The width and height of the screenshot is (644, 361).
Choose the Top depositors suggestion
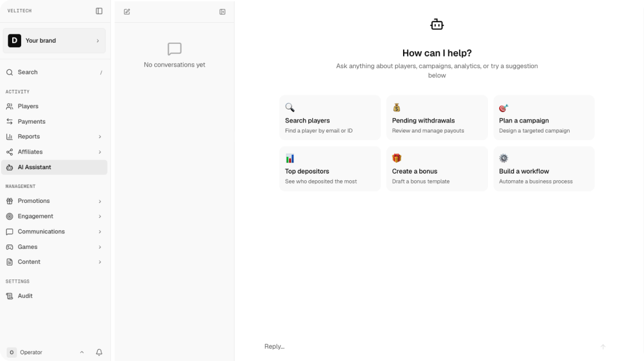(x=330, y=169)
